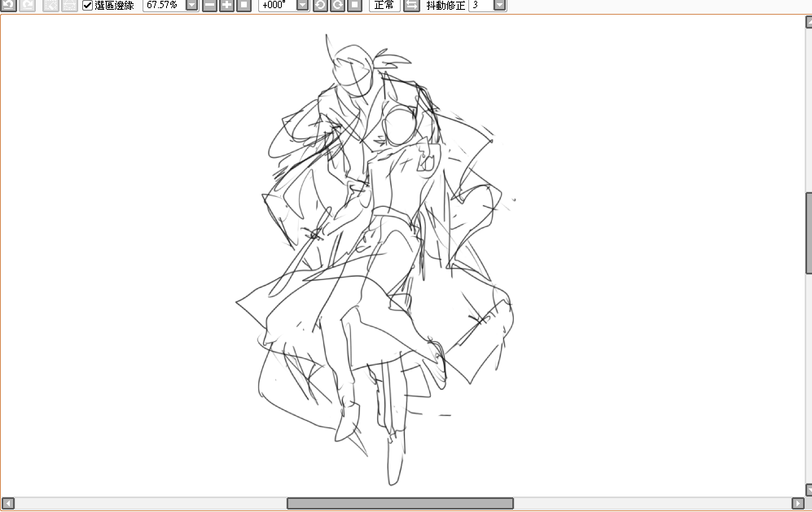Click the horizontal scrollbar thumb
The height and width of the screenshot is (512, 812).
click(x=401, y=503)
